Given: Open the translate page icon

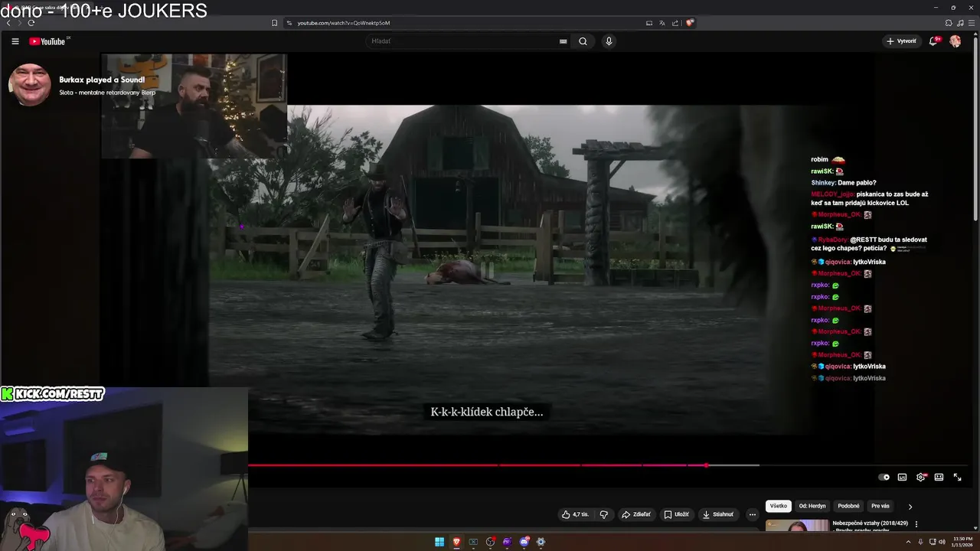Looking at the screenshot, I should (x=662, y=23).
